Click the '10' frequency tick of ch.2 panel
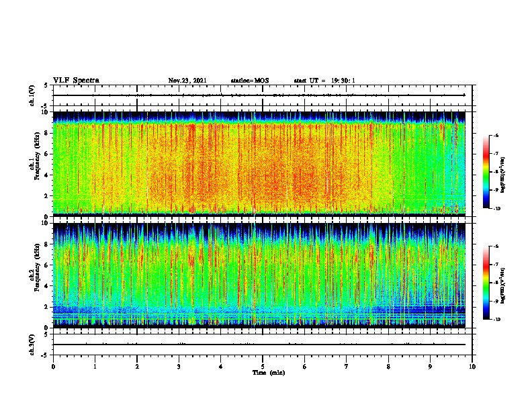Image resolution: width=532 pixels, height=411 pixels. [45, 224]
